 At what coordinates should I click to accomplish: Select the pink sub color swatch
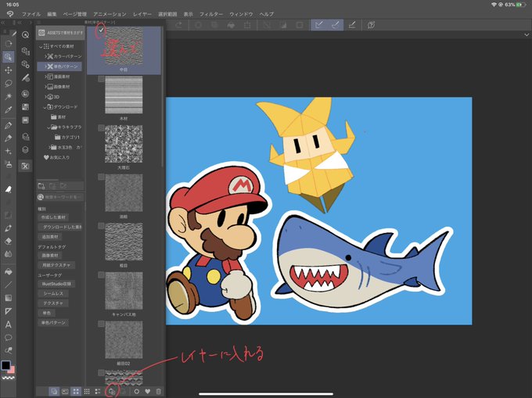[x=13, y=370]
